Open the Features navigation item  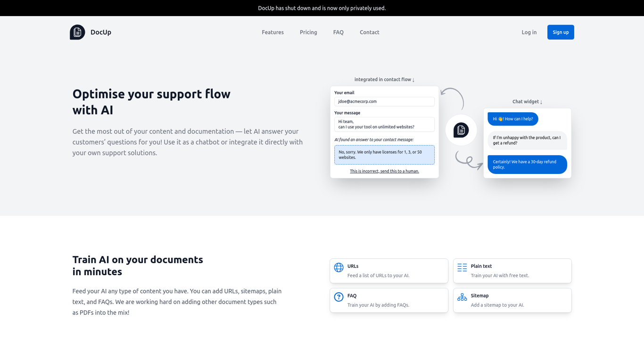pos(272,32)
